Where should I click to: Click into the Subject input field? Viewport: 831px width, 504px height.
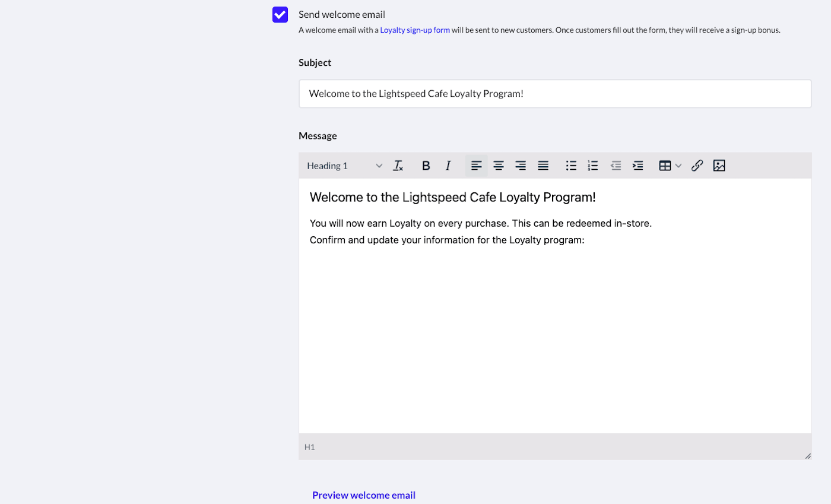(x=554, y=94)
